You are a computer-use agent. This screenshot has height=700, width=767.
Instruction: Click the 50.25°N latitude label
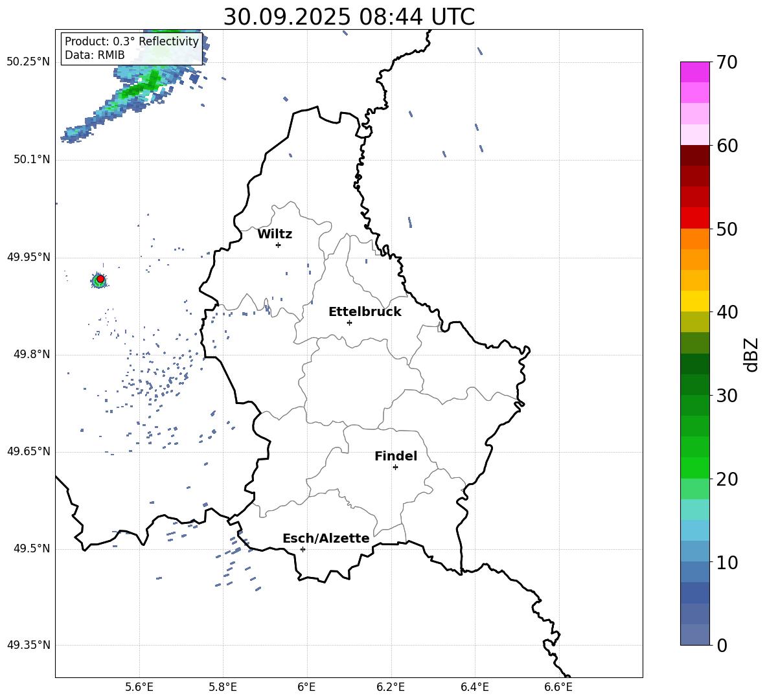[x=28, y=62]
